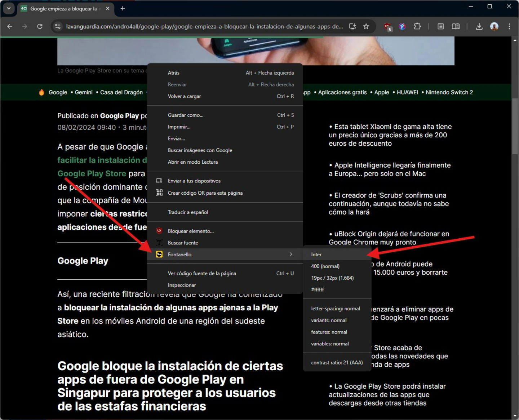The height and width of the screenshot is (420, 519).
Task: Choose 'Abrir en modo Lectura'
Action: coord(225,162)
